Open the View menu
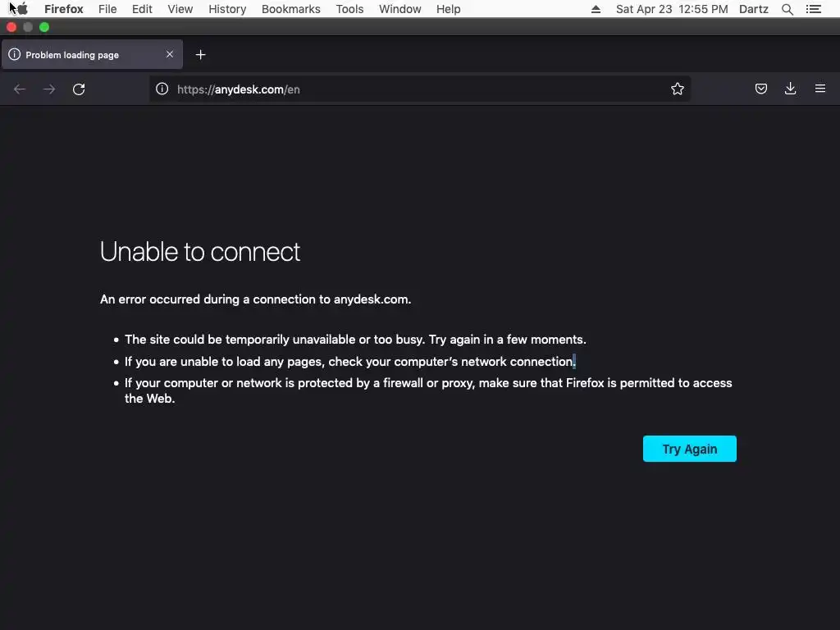Screen dimensions: 840x630 click(180, 9)
